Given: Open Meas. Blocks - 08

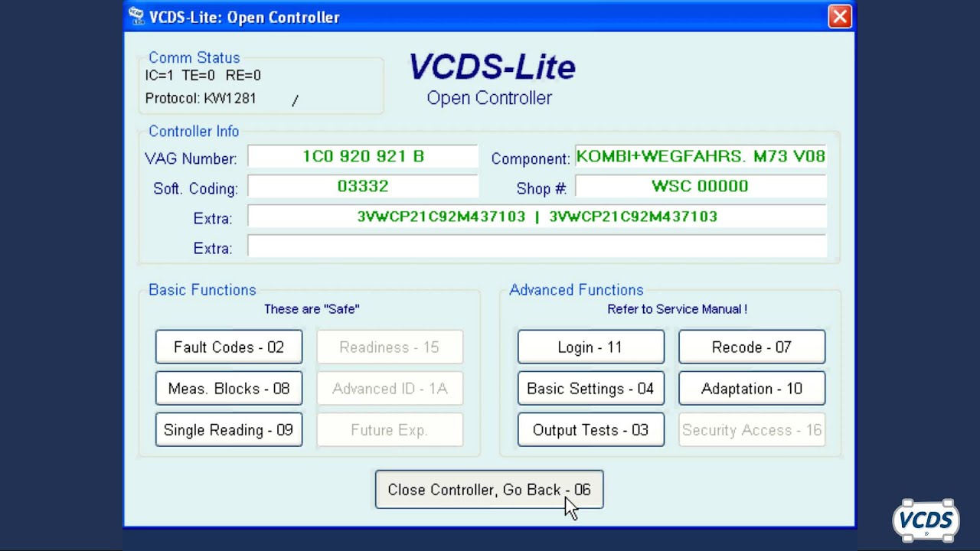Looking at the screenshot, I should [229, 389].
